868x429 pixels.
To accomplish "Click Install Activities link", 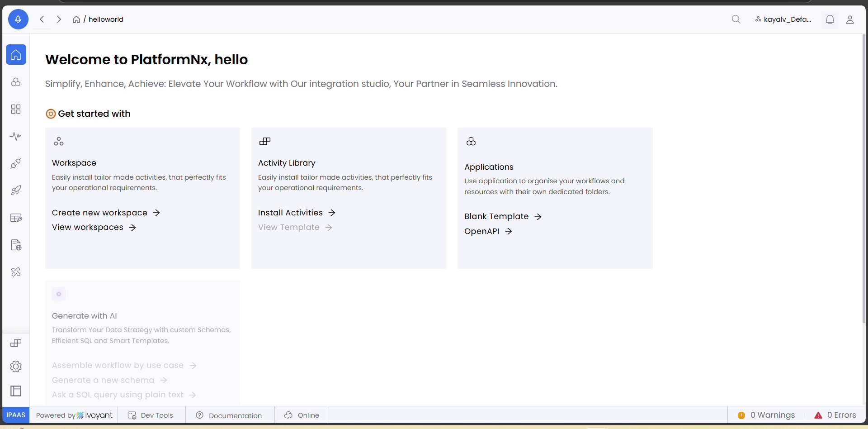I will pos(297,213).
